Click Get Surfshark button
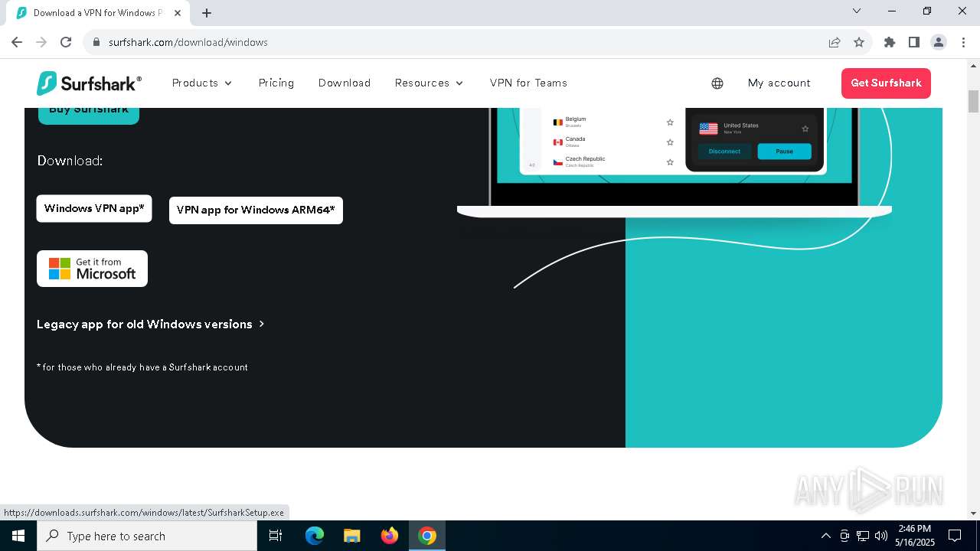This screenshot has height=551, width=980. click(886, 83)
